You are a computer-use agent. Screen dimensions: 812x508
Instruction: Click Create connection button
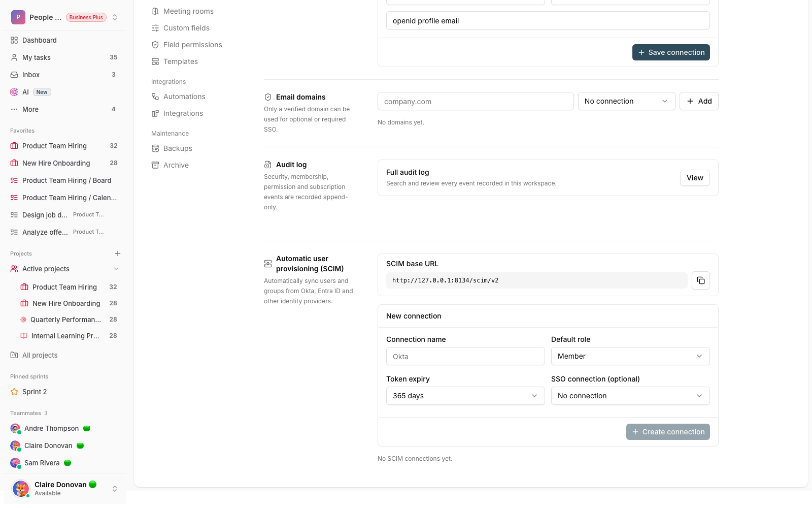pos(668,432)
